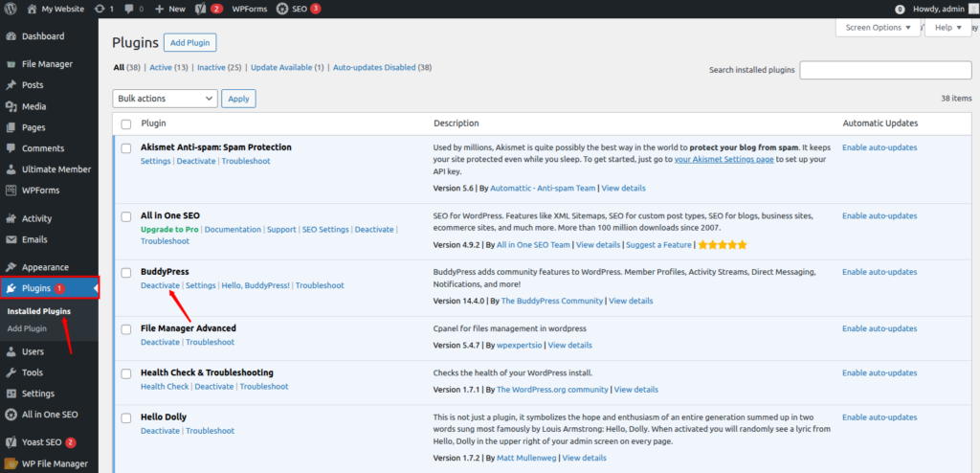Open the Yoast icon in admin bar

pos(201,9)
